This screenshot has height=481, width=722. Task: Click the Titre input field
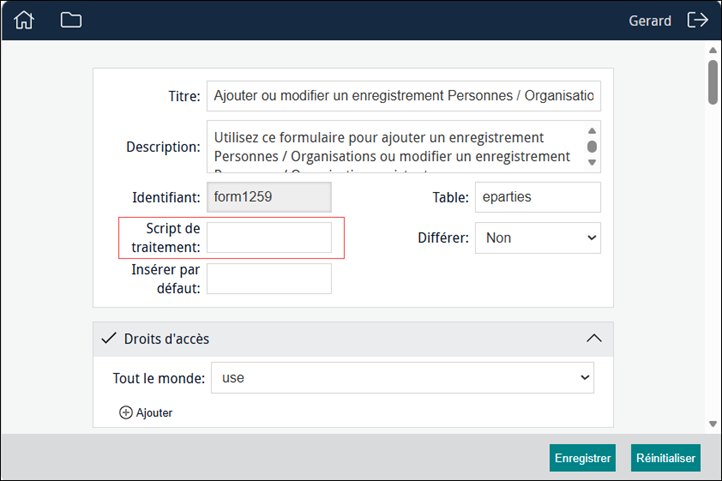[404, 96]
